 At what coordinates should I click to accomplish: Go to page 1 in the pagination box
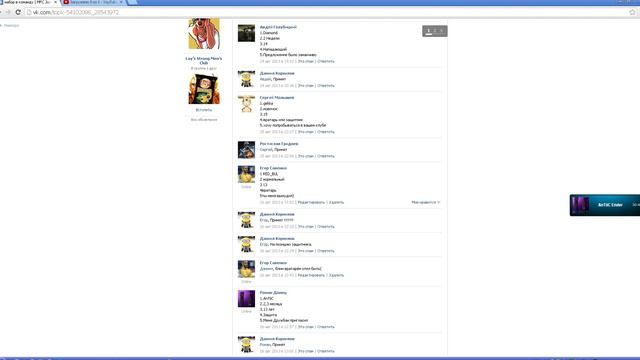point(429,31)
